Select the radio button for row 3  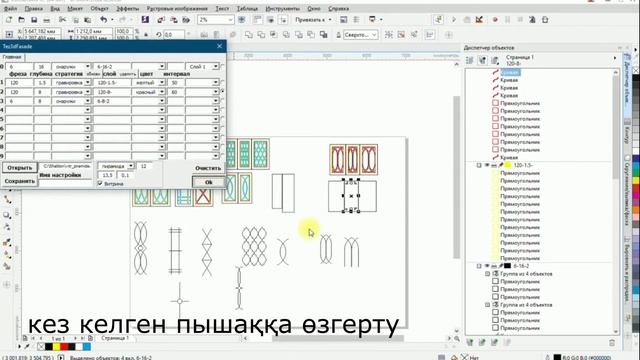pyautogui.click(x=223, y=101)
